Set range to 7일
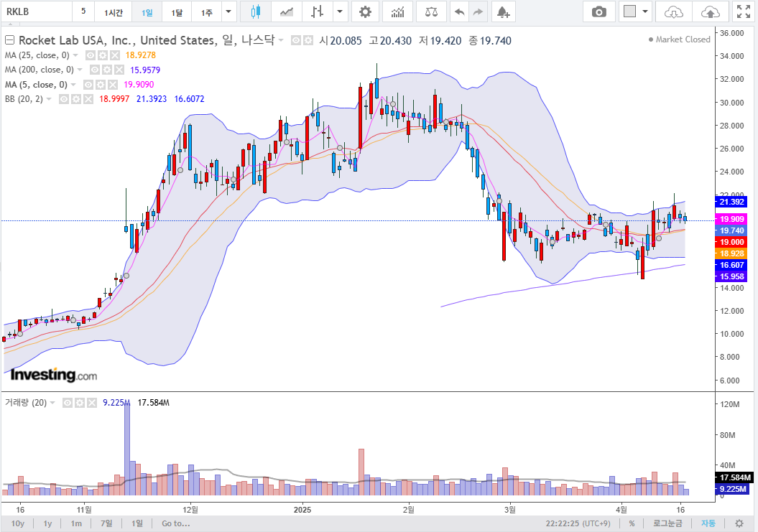Image resolution: width=758 pixels, height=532 pixels. pos(106,523)
